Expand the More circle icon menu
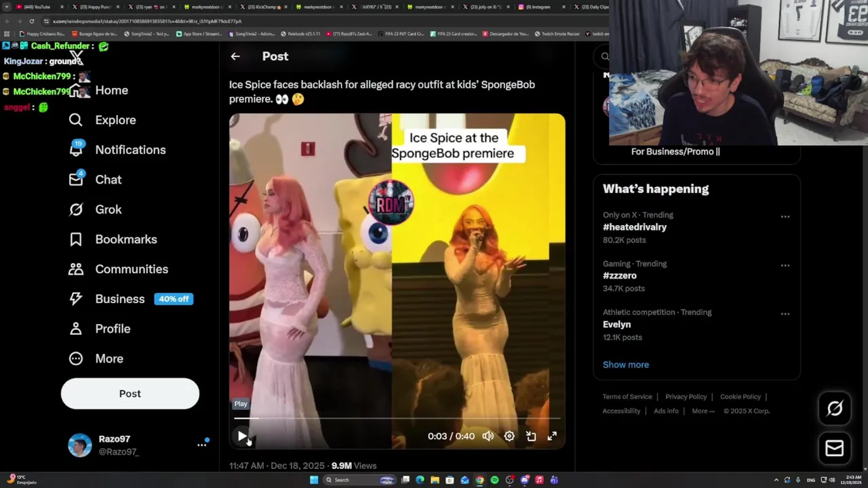868x488 pixels. [75, 359]
